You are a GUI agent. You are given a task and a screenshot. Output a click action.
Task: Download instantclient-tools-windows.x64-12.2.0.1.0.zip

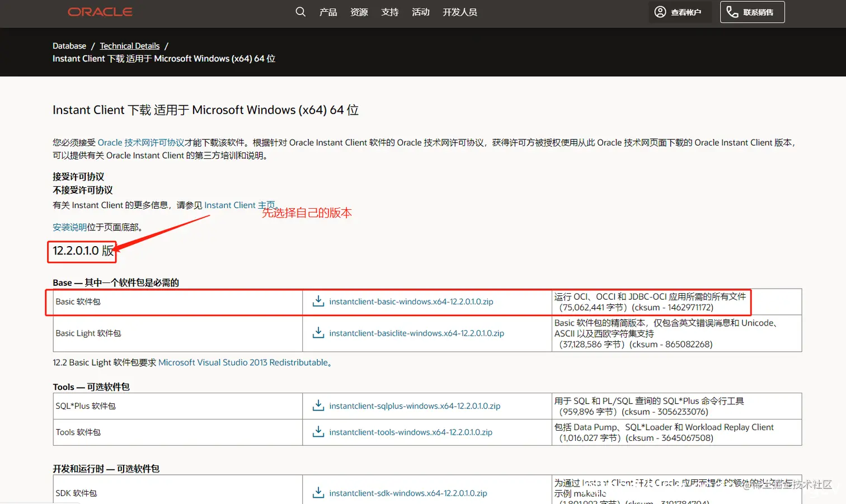point(411,432)
